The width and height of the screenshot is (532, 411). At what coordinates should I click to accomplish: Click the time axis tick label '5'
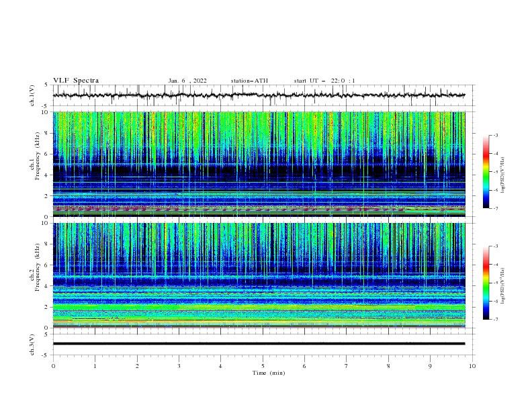[263, 366]
